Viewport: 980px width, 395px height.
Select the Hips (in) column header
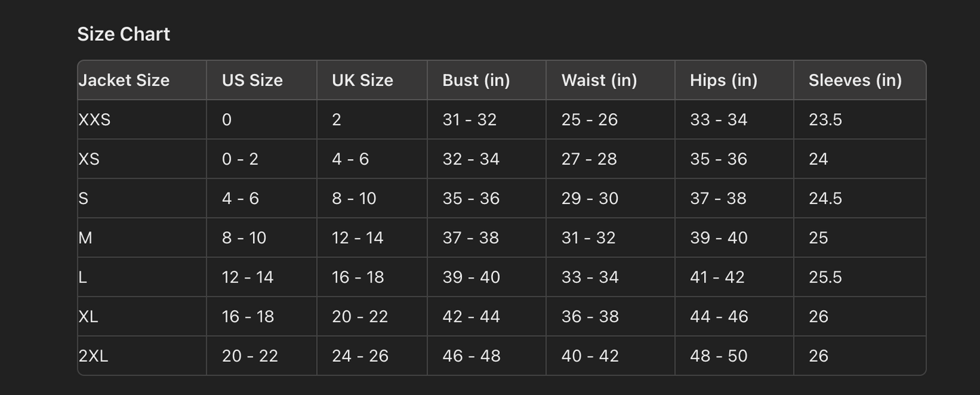723,80
